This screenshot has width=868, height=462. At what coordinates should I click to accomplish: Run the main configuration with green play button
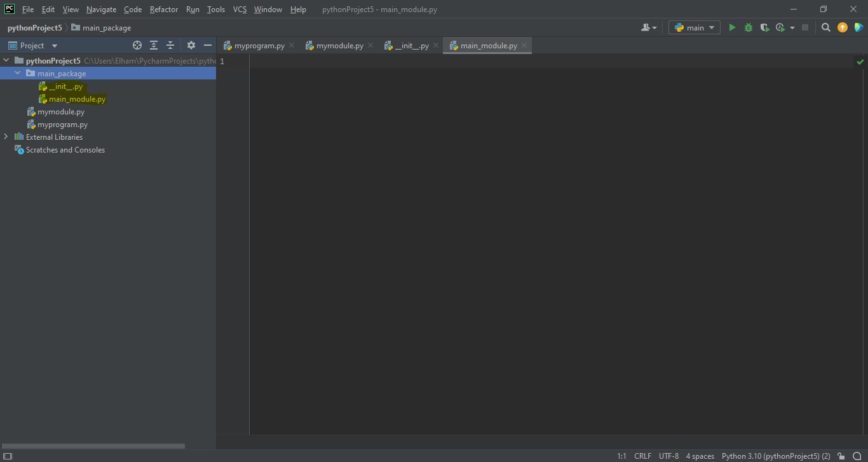[x=732, y=27]
